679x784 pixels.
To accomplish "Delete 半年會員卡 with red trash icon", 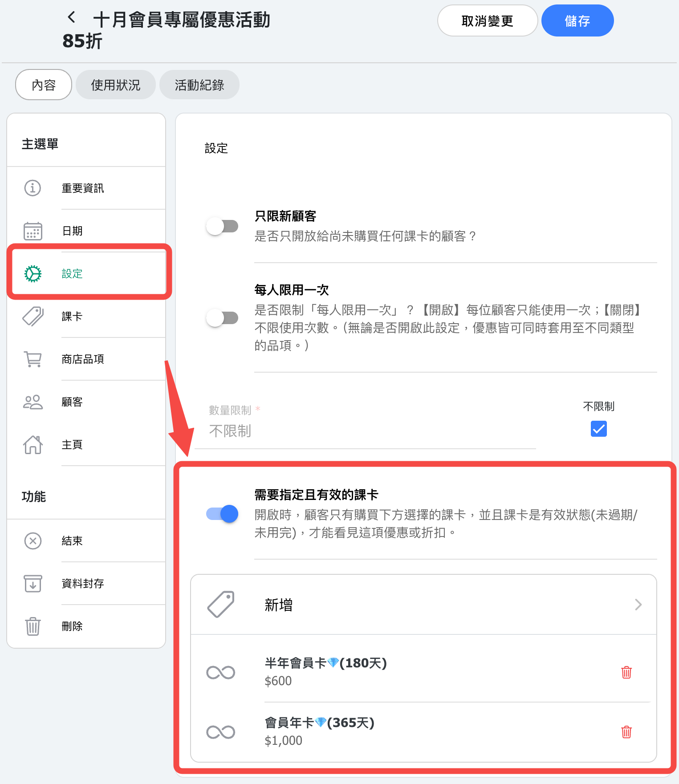I will [626, 672].
